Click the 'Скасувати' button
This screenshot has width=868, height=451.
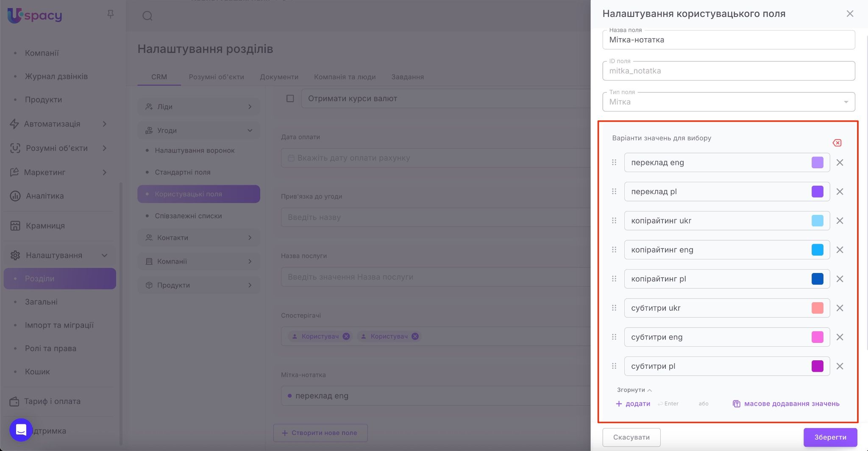tap(631, 437)
